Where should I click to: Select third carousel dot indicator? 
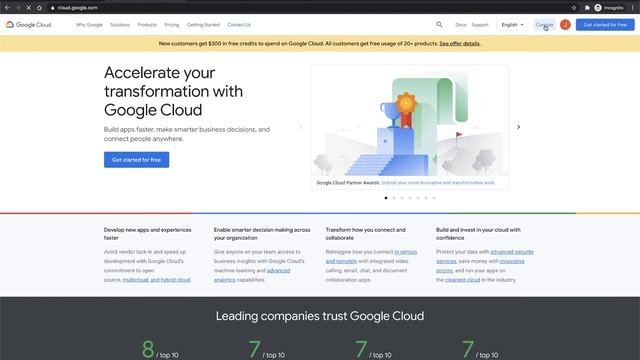[x=402, y=198]
